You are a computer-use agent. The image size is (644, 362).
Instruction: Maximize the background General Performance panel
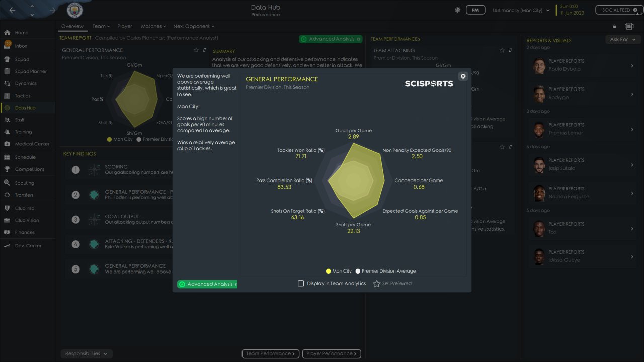[204, 50]
